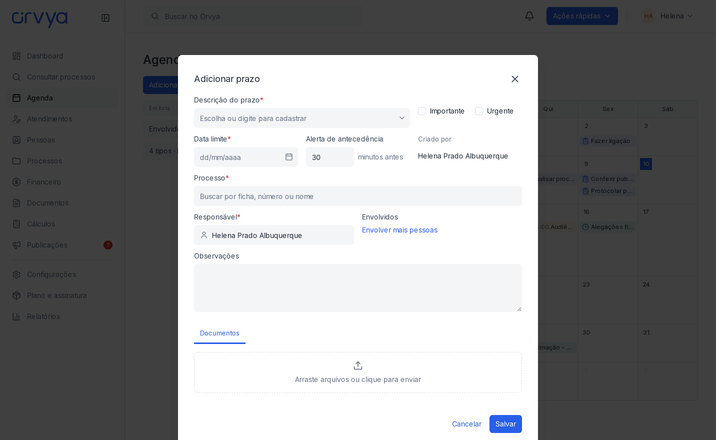
Task: Open notifications bell icon
Action: click(x=529, y=16)
